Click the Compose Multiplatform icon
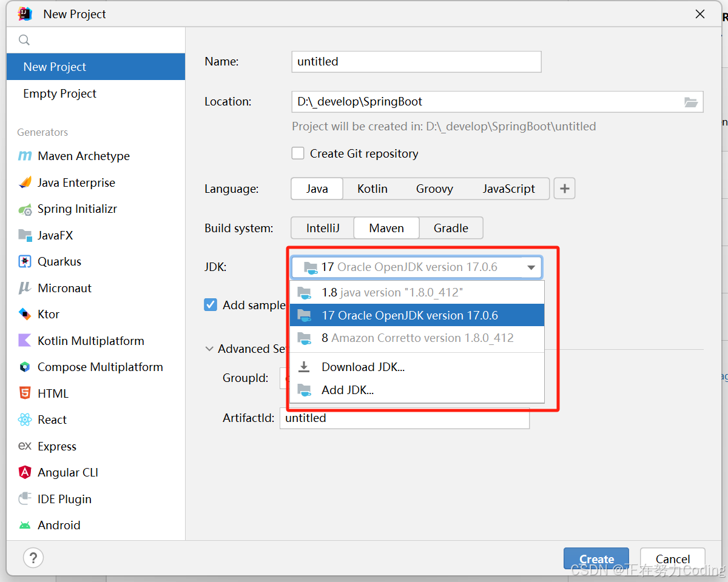 point(25,367)
